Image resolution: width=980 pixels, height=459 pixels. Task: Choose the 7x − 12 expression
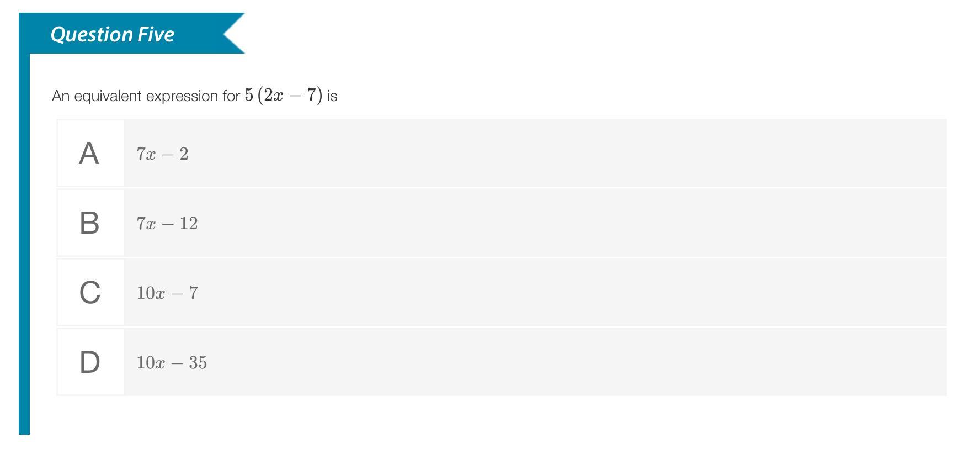pyautogui.click(x=167, y=223)
